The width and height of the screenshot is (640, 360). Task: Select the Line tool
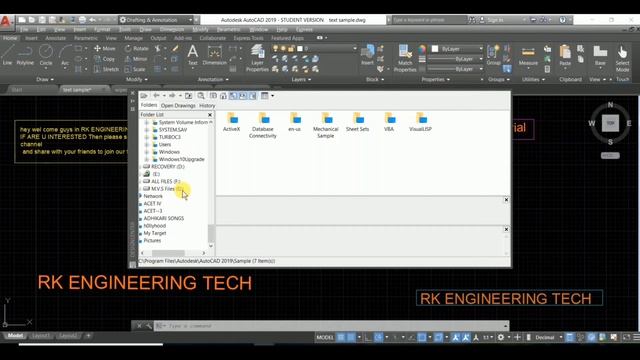[7, 55]
